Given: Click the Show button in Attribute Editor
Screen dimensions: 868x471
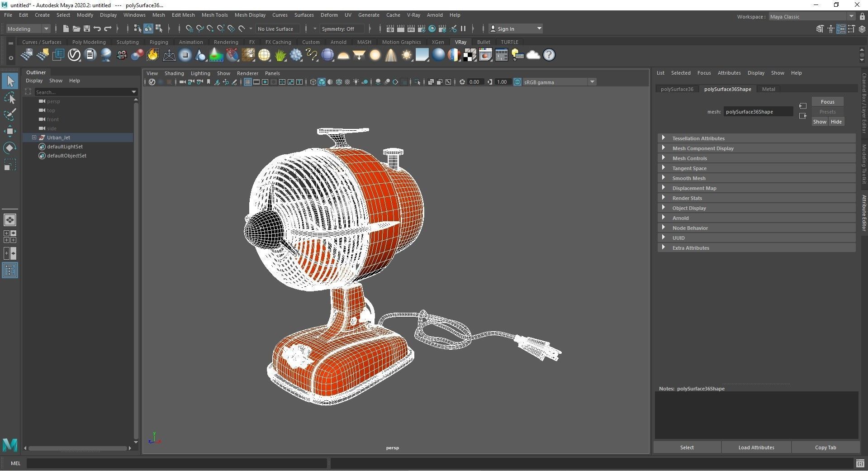Looking at the screenshot, I should [x=820, y=122].
